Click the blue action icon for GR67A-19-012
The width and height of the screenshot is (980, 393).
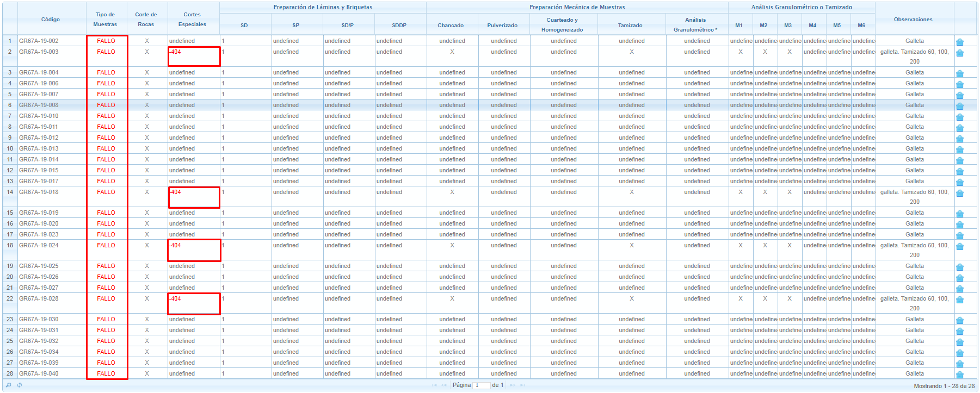pos(960,139)
